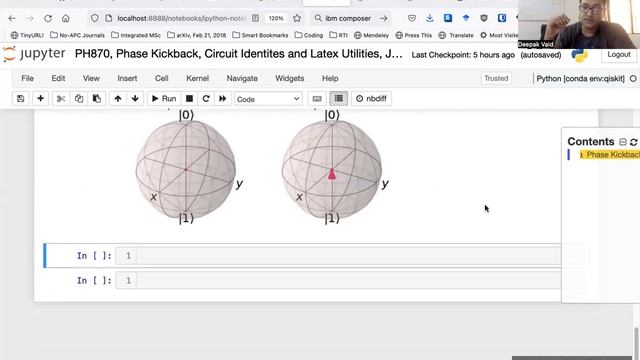Open the TinyURL! bookmark

(27, 35)
